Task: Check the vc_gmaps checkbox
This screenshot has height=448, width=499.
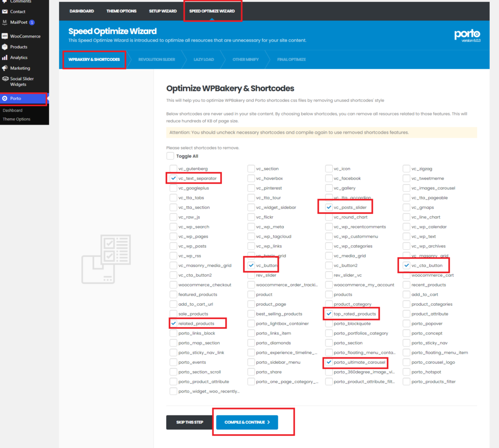Action: (x=406, y=207)
